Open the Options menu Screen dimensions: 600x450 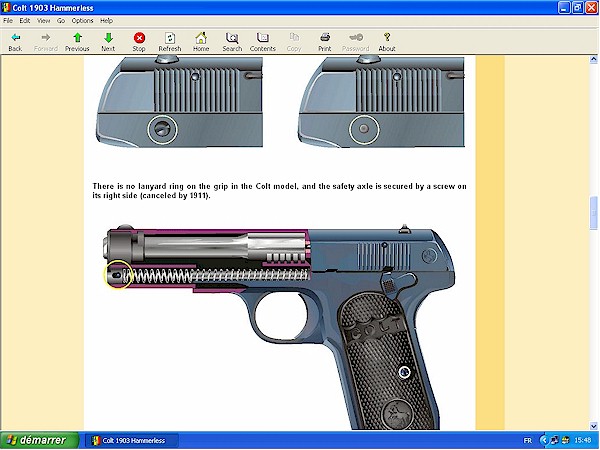(x=82, y=21)
